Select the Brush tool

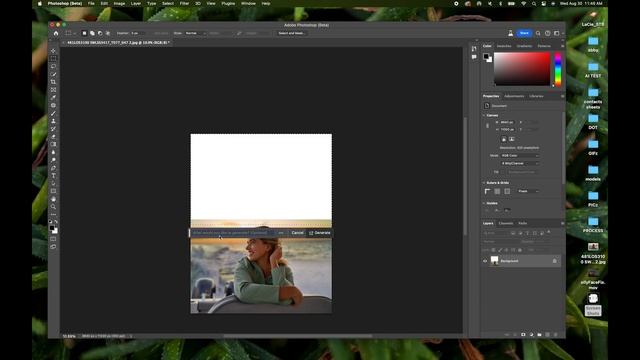pyautogui.click(x=53, y=113)
